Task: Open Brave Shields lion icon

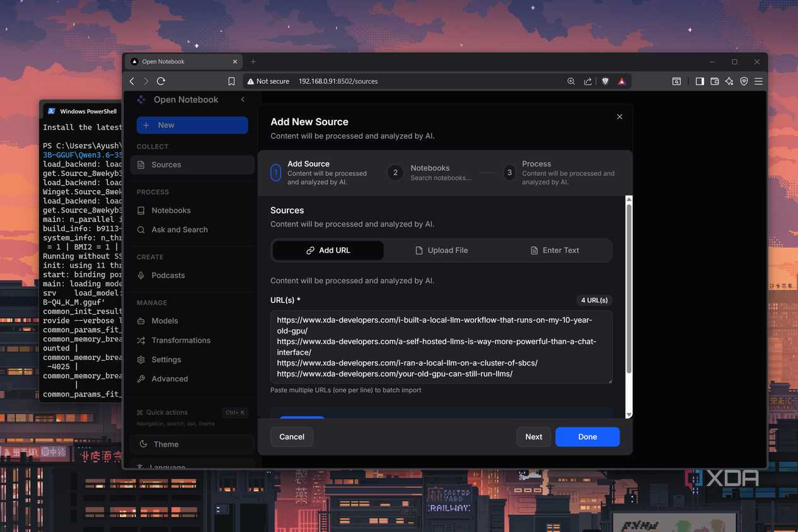Action: point(605,81)
